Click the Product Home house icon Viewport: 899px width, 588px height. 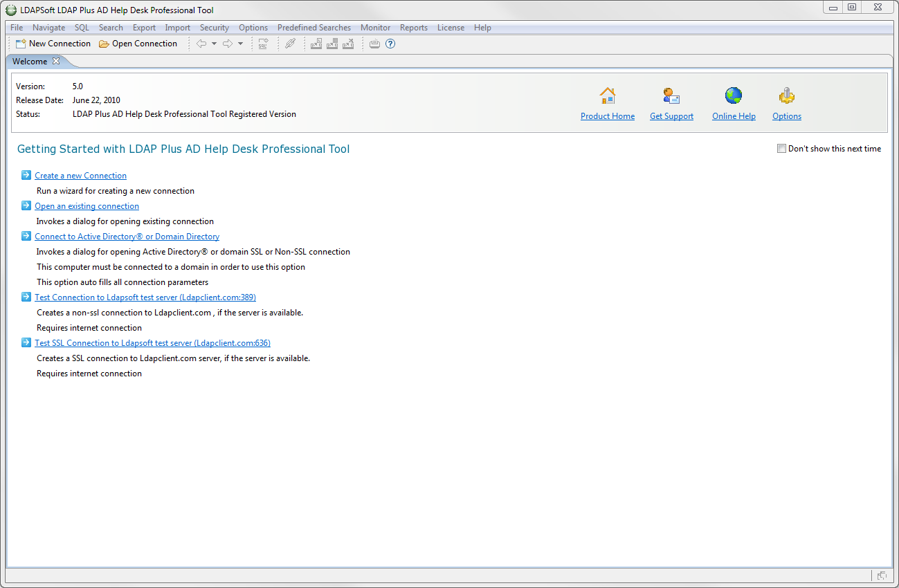[607, 95]
